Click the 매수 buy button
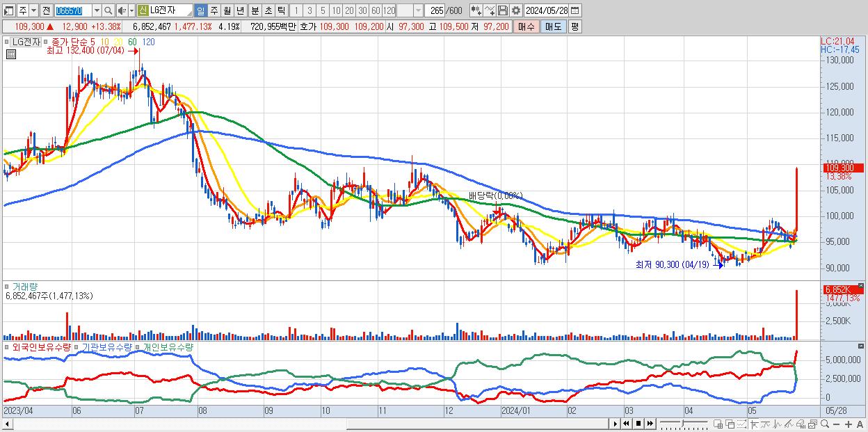 point(527,26)
